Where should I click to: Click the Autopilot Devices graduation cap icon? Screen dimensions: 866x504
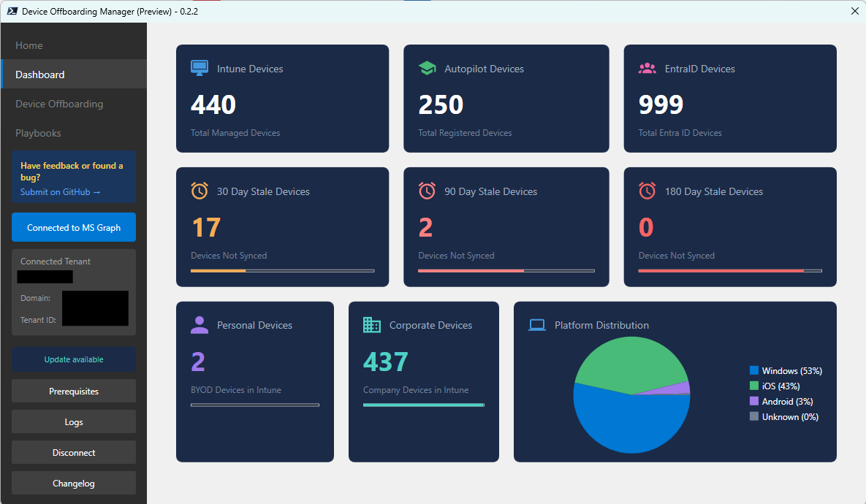(x=427, y=69)
